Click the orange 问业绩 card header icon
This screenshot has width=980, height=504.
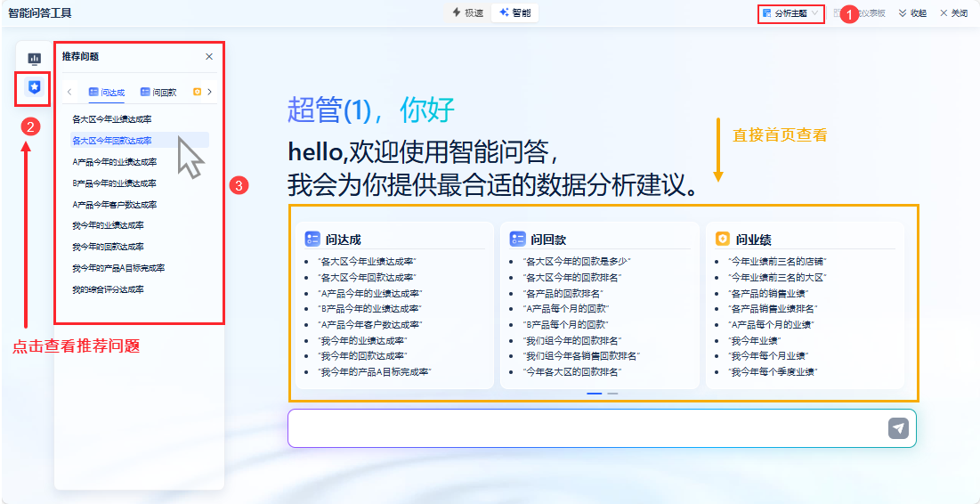click(x=723, y=239)
